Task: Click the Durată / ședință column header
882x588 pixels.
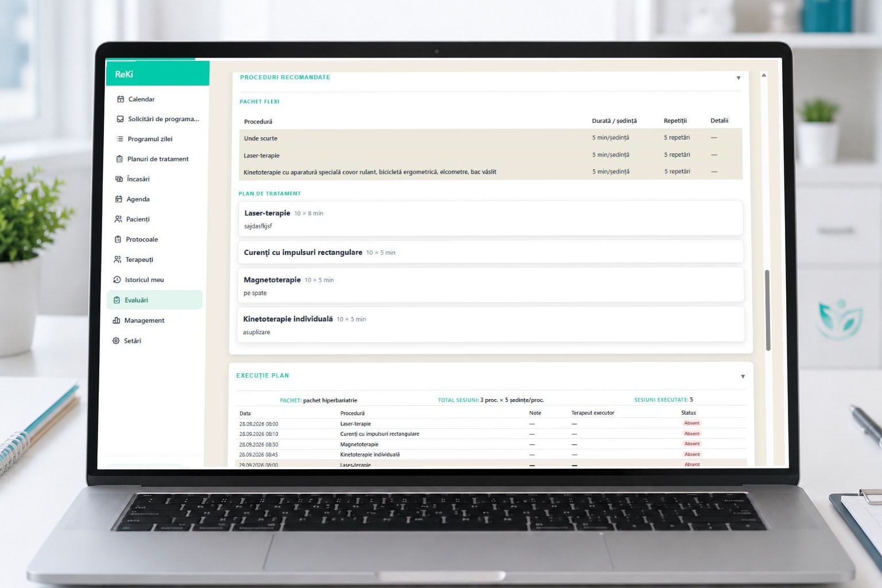Action: (614, 121)
